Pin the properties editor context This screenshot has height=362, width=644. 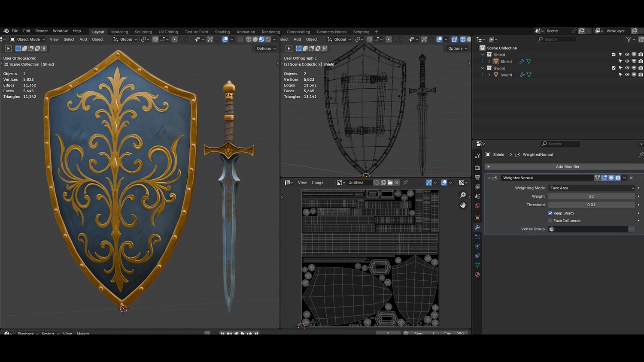pos(641,154)
